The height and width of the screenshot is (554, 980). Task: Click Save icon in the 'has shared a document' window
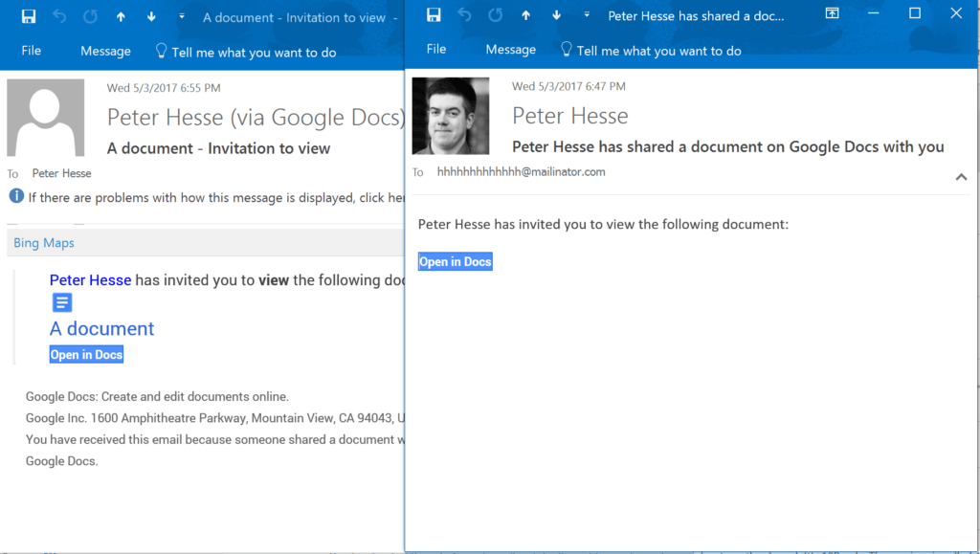pos(434,14)
